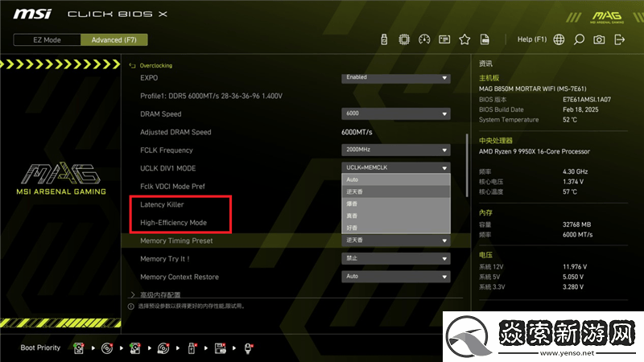Click the USB flash drive toolbar icon
644x362 pixels.
(384, 39)
